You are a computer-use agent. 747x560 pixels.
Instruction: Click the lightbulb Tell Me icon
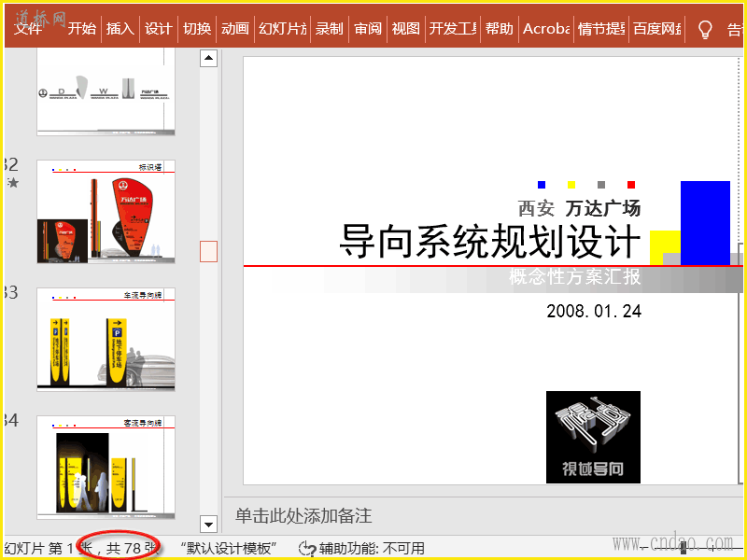[705, 30]
